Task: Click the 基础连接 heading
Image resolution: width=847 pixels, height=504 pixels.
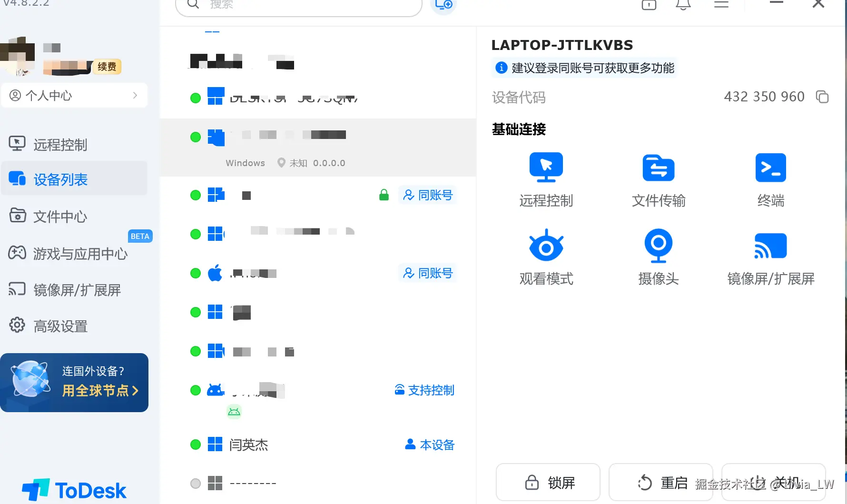Action: 519,129
